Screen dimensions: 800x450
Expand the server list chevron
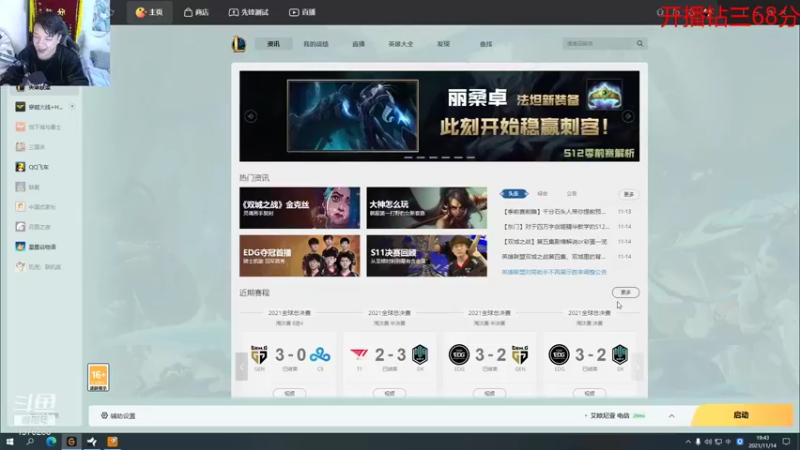671,416
